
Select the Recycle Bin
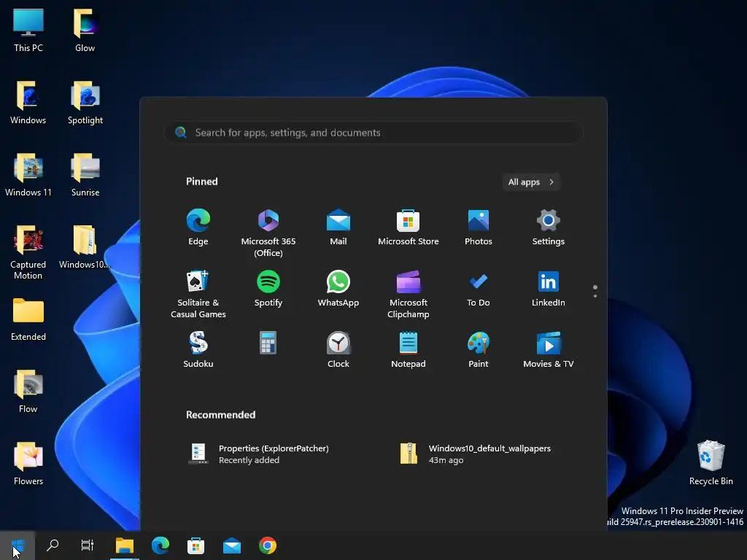click(x=711, y=462)
